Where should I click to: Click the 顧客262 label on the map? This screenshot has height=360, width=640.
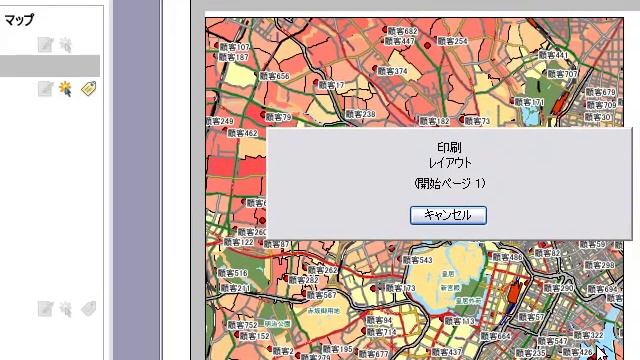tap(322, 270)
